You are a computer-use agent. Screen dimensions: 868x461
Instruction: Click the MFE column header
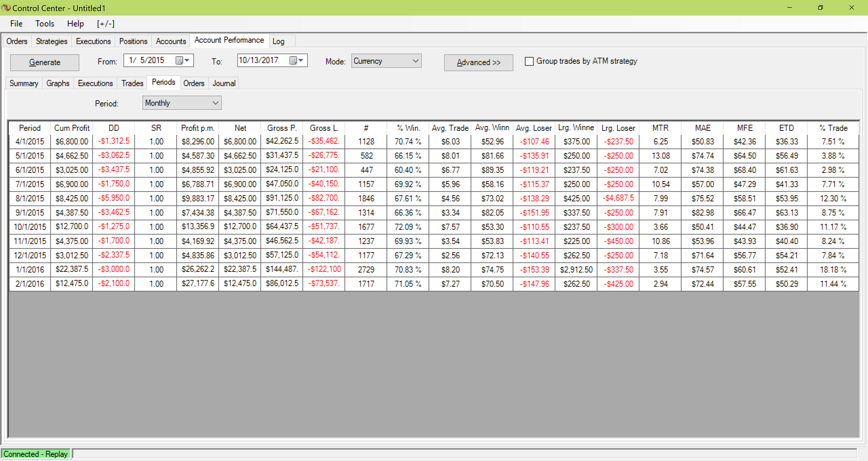(745, 128)
